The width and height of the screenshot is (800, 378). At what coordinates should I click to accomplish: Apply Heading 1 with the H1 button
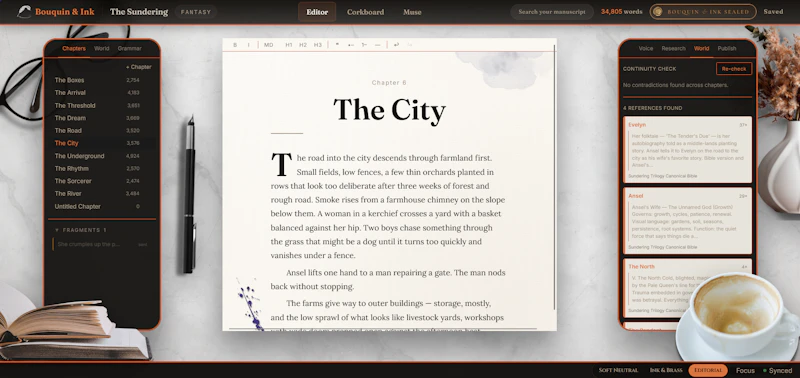pos(289,45)
